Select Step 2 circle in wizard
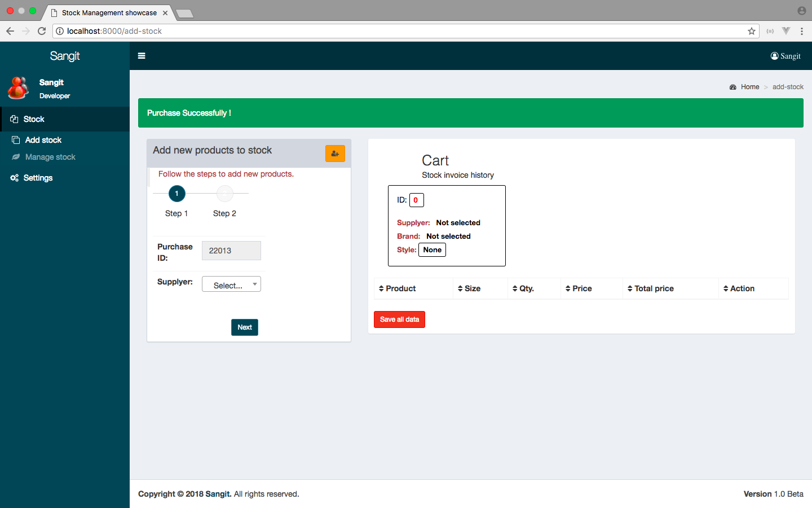 pyautogui.click(x=224, y=194)
